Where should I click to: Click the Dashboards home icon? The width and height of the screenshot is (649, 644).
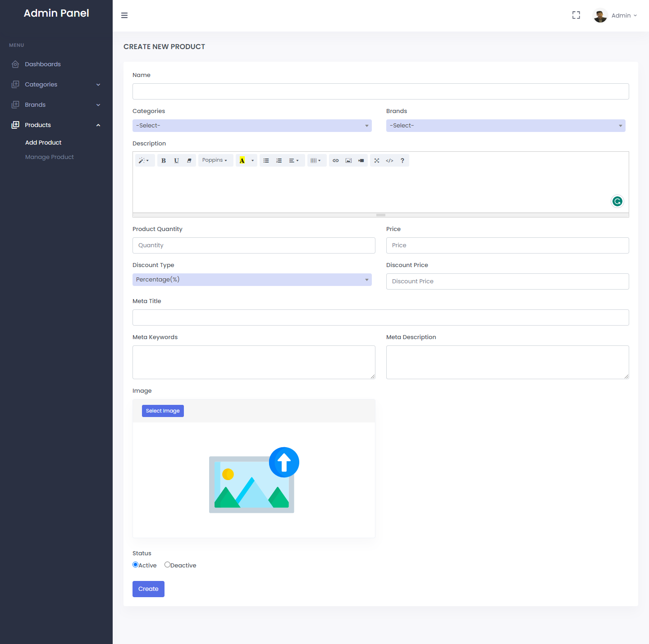[15, 64]
